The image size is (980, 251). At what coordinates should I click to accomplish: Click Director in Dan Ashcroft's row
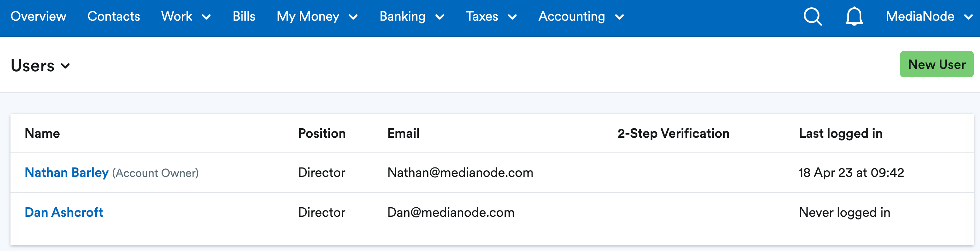point(322,212)
